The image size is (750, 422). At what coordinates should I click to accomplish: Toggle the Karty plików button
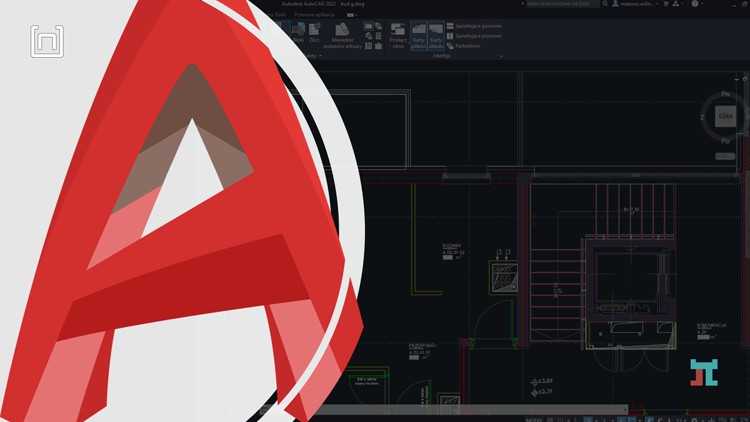419,36
